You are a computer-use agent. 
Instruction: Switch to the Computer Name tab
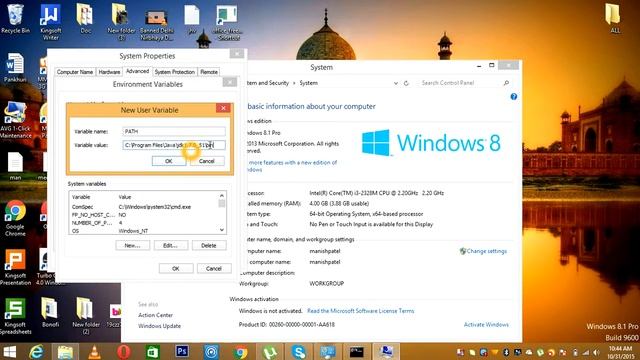(75, 72)
